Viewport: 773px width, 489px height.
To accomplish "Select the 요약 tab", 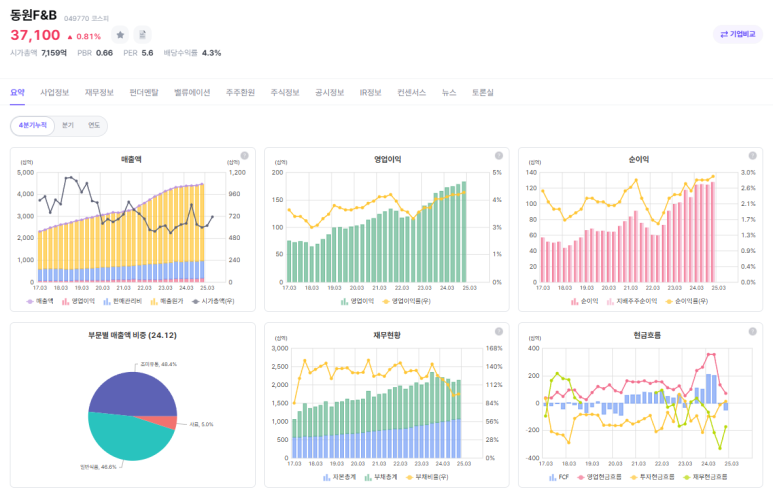I will click(17, 93).
